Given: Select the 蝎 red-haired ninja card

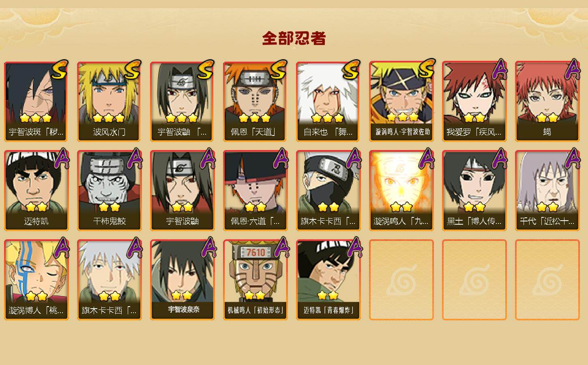Looking at the screenshot, I should pyautogui.click(x=547, y=101).
